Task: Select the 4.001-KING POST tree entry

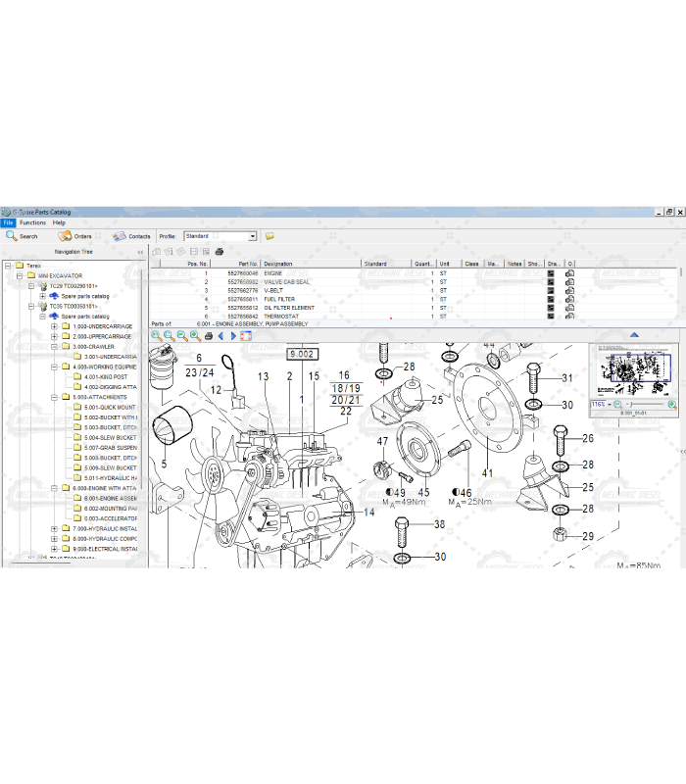Action: click(x=105, y=376)
